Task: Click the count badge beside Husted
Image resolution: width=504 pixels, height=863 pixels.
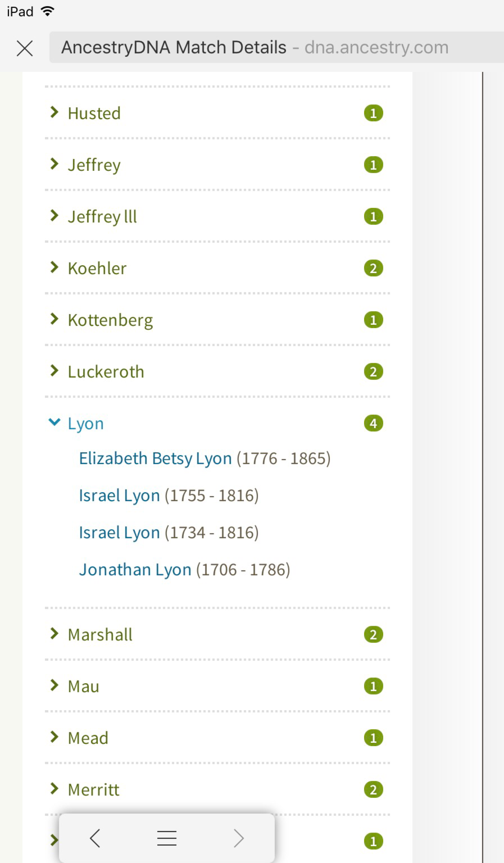Action: [x=373, y=113]
